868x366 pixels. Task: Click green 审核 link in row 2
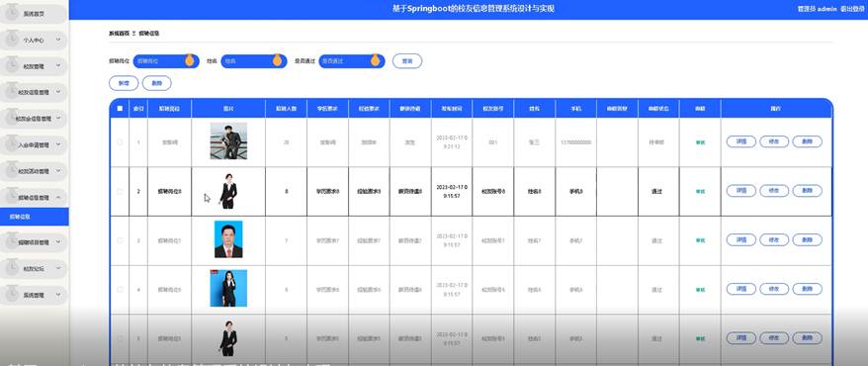coord(700,192)
